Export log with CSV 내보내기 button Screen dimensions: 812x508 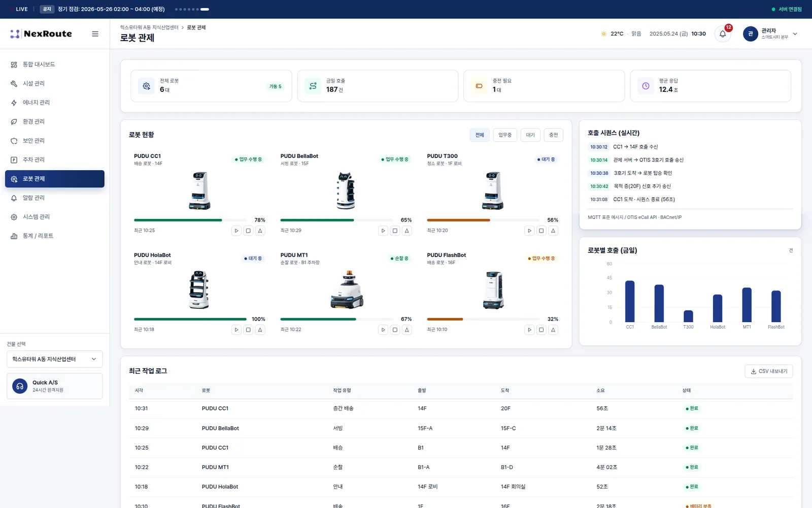pyautogui.click(x=769, y=371)
